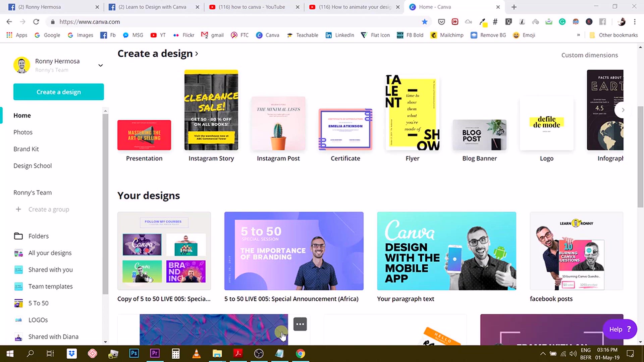Click the three-dots more options on design
The height and width of the screenshot is (362, 644).
[x=300, y=324]
